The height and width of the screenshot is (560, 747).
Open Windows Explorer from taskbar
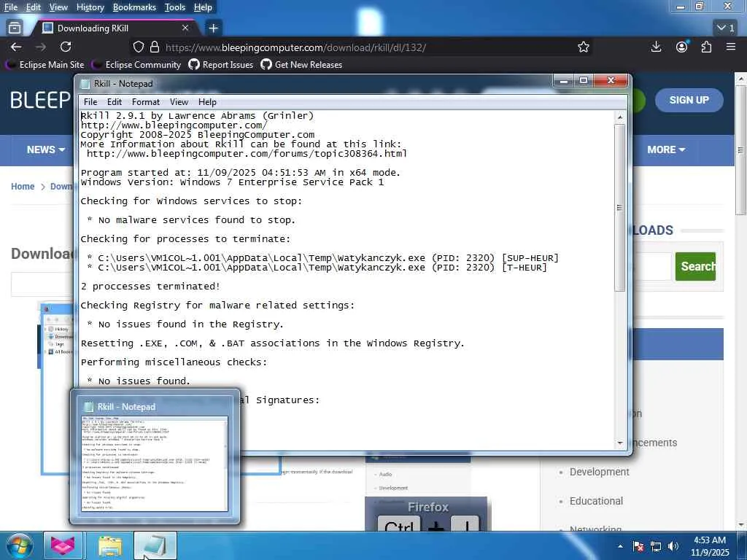(x=110, y=545)
